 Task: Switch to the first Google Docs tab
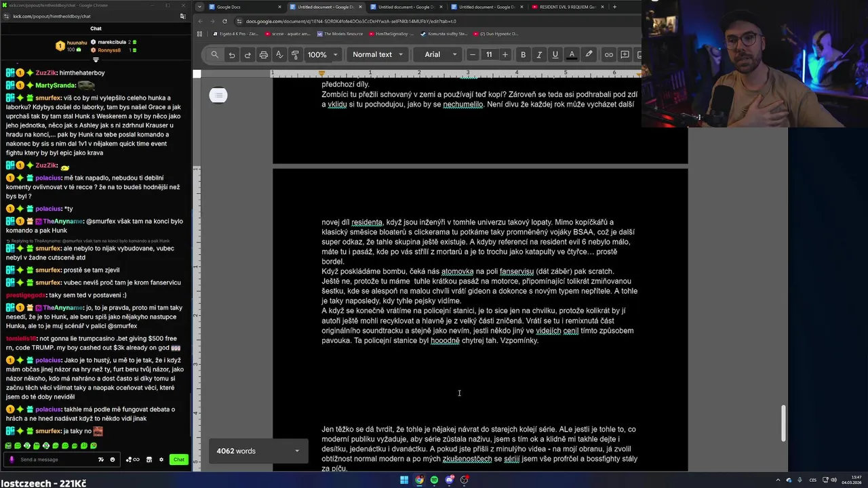coord(245,7)
